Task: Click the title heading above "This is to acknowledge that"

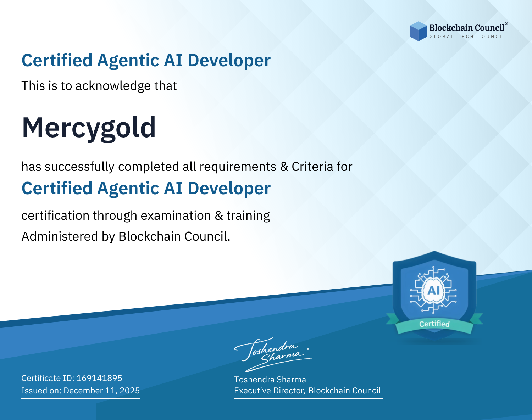Action: (x=146, y=60)
